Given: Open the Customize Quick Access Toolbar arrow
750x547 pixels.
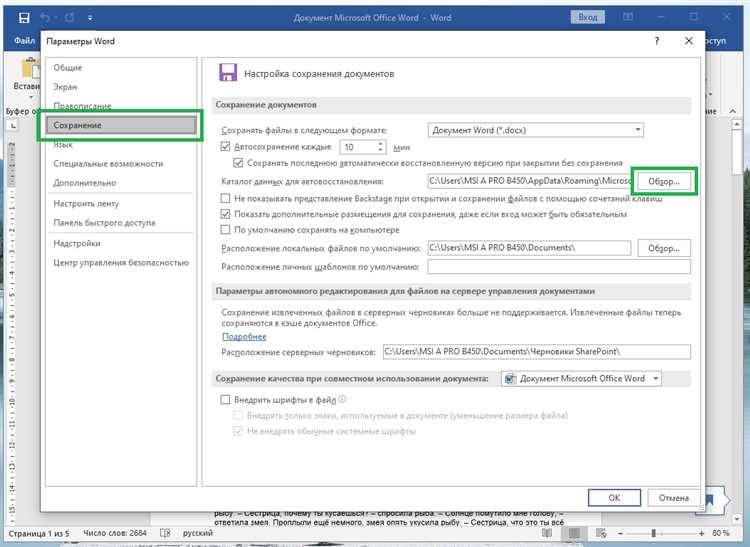Looking at the screenshot, I should pyautogui.click(x=90, y=19).
